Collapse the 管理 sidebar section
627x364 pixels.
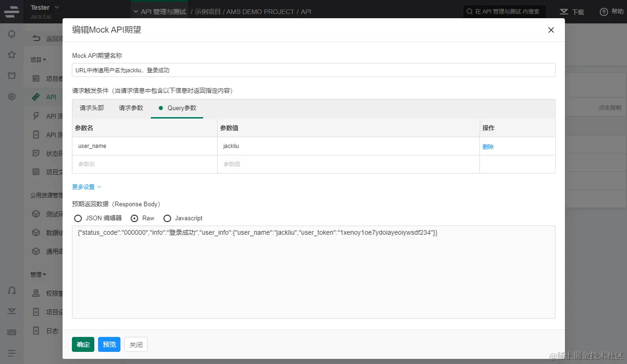click(38, 275)
